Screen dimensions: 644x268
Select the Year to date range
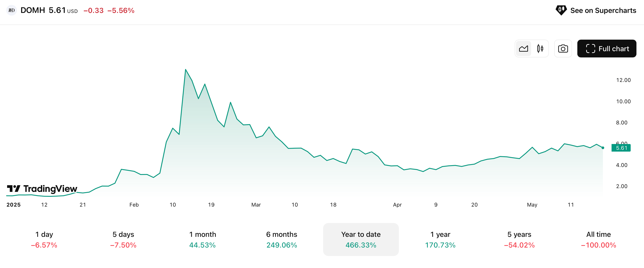point(361,240)
